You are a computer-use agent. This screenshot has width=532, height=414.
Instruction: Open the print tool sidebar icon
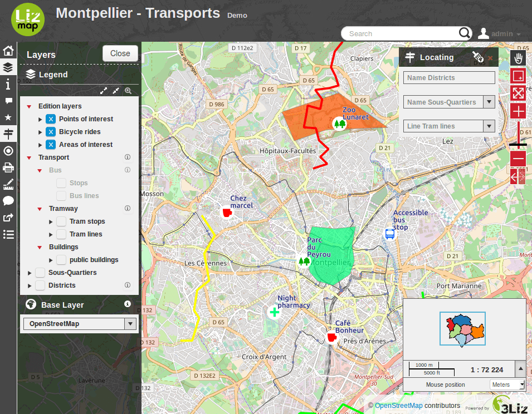coord(8,167)
